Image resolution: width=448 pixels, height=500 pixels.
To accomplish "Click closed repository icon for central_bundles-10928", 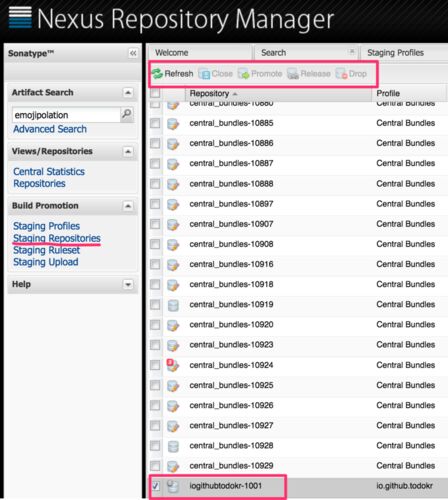I will [x=173, y=446].
